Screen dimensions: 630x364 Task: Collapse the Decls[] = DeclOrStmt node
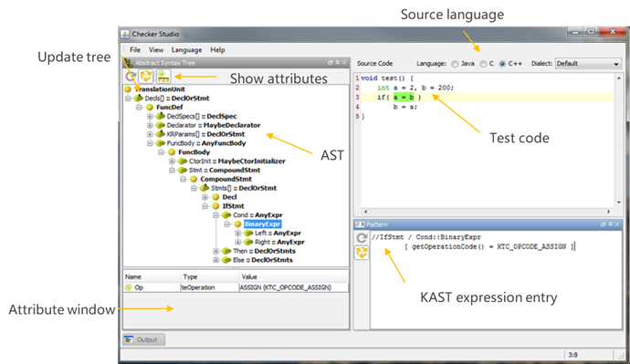click(x=128, y=99)
